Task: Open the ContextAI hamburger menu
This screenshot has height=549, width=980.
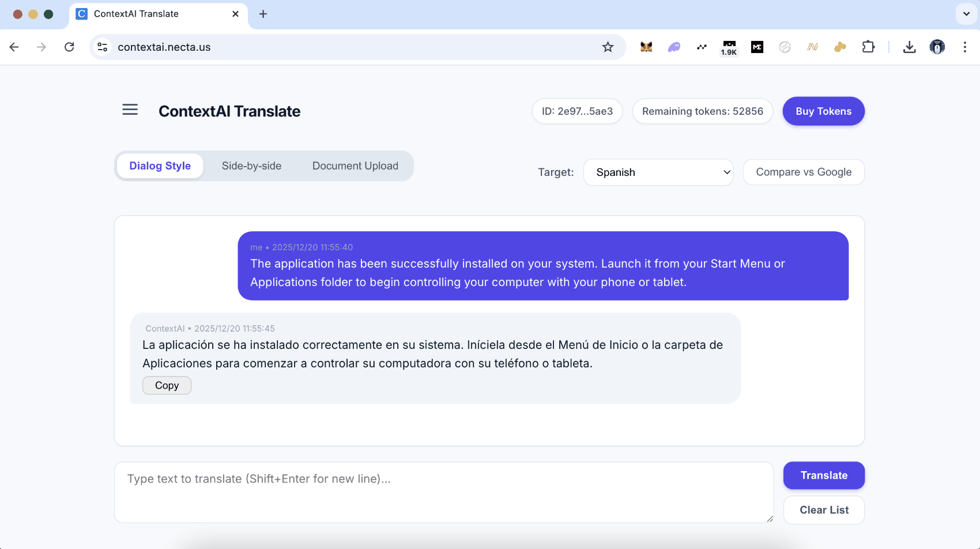Action: pyautogui.click(x=130, y=110)
